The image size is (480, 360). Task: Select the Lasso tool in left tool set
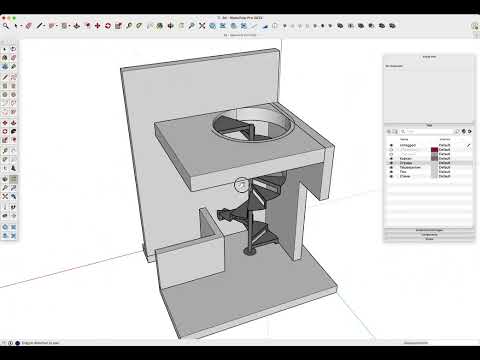(x=13, y=49)
